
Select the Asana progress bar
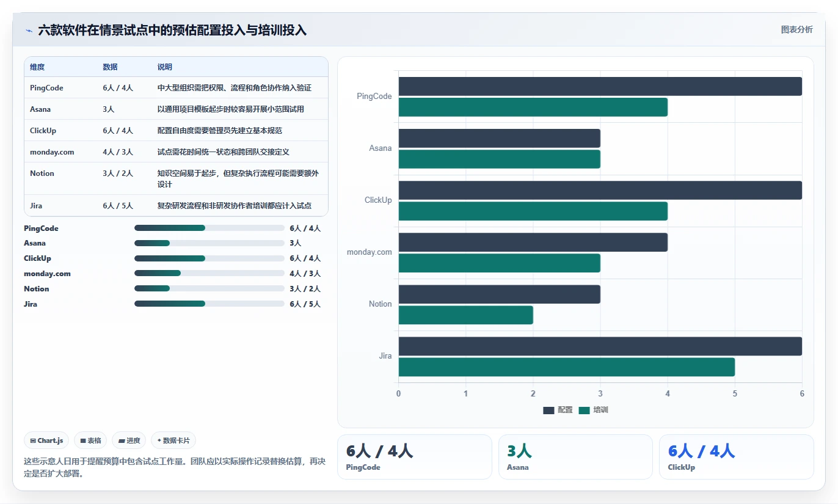(x=209, y=243)
